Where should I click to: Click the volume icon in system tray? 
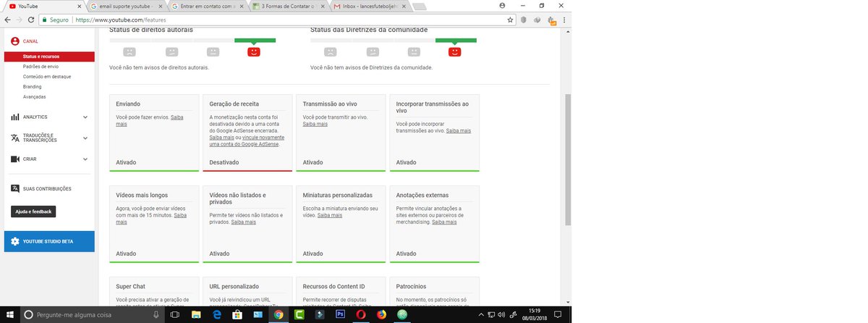[501, 315]
